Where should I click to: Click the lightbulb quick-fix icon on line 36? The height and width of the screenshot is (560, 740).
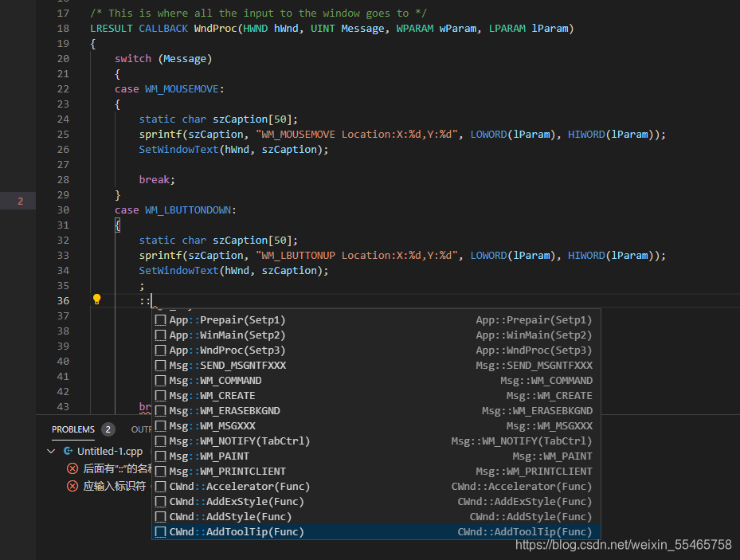[x=96, y=299]
